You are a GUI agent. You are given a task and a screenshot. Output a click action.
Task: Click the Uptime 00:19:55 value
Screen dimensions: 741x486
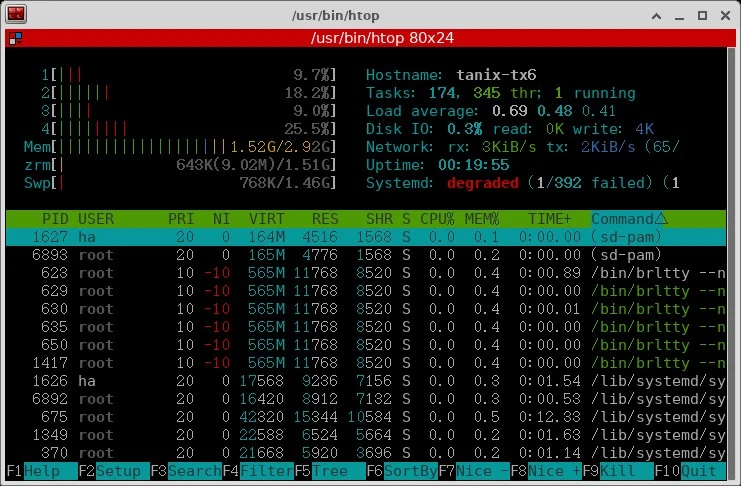coord(474,165)
